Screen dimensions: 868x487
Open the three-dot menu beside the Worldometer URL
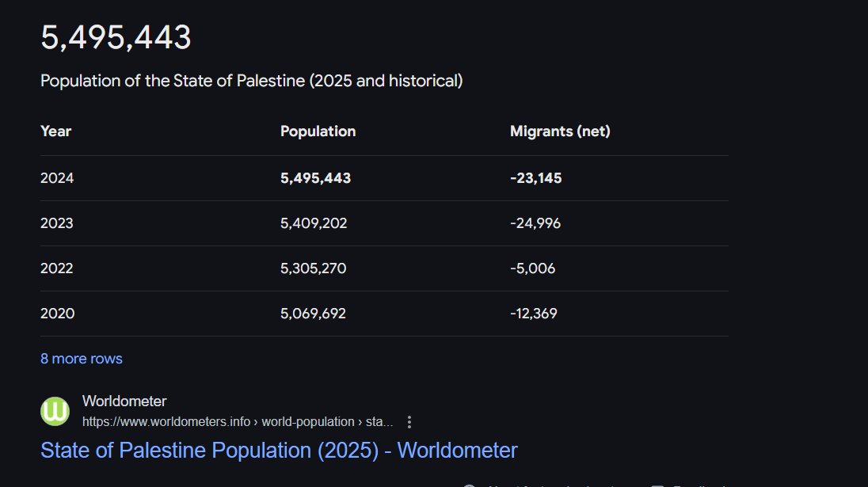tap(409, 422)
